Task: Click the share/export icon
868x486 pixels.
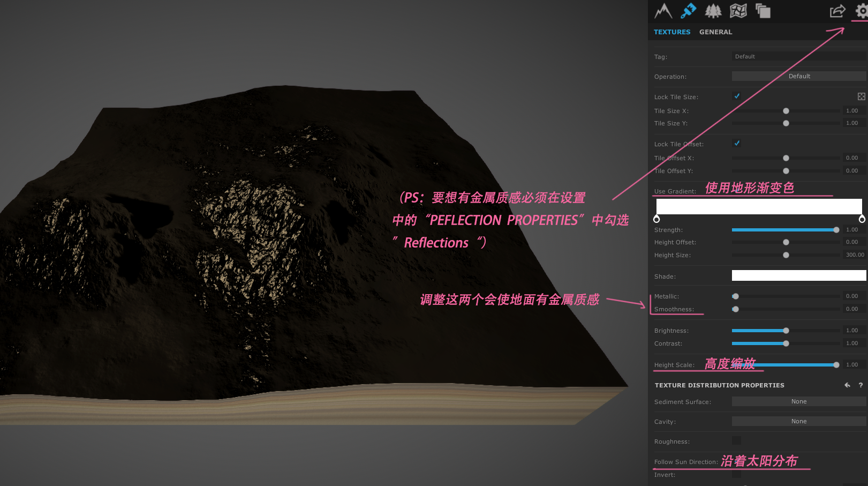Action: [x=837, y=11]
